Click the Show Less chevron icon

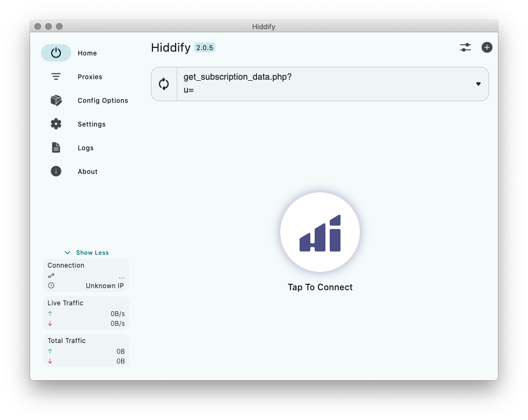(x=67, y=253)
